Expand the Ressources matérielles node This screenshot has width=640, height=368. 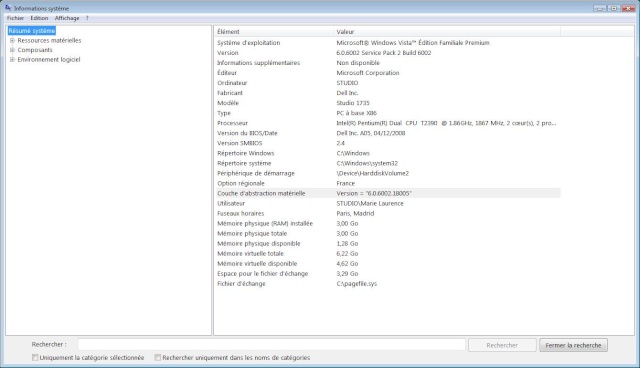12,40
